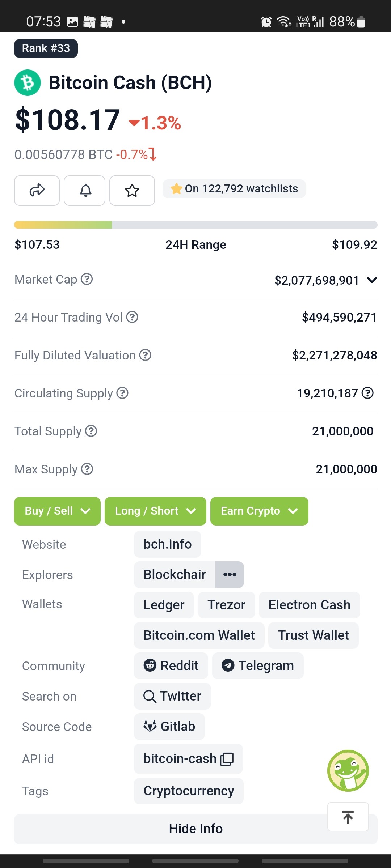The image size is (391, 868).
Task: Tap the Circulating Supply value info icon
Action: [x=367, y=393]
